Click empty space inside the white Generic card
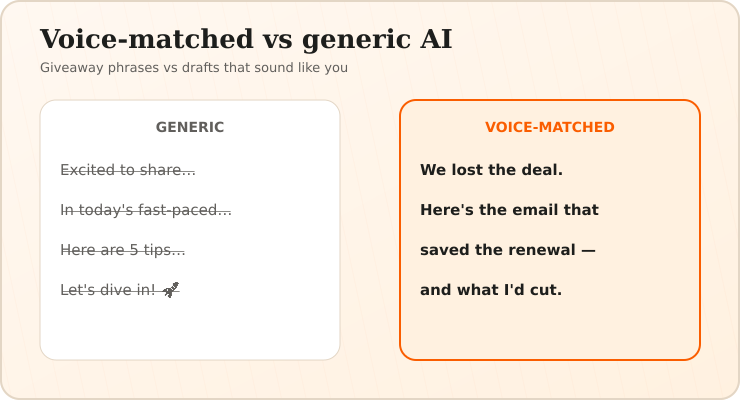The image size is (740, 400). pos(190,330)
